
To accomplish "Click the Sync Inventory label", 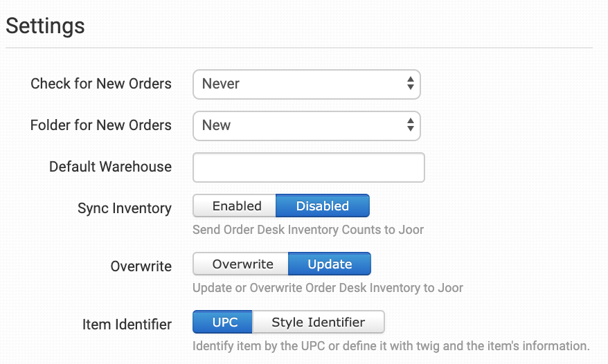I will click(x=125, y=208).
